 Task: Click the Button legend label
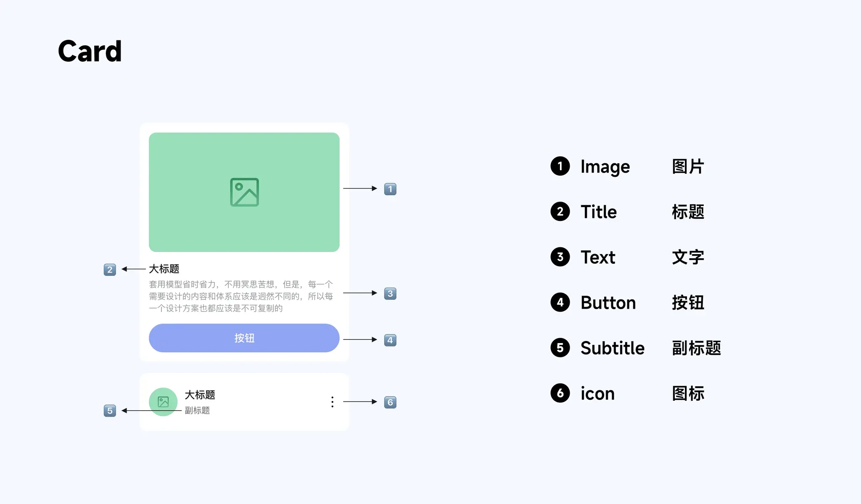point(608,302)
